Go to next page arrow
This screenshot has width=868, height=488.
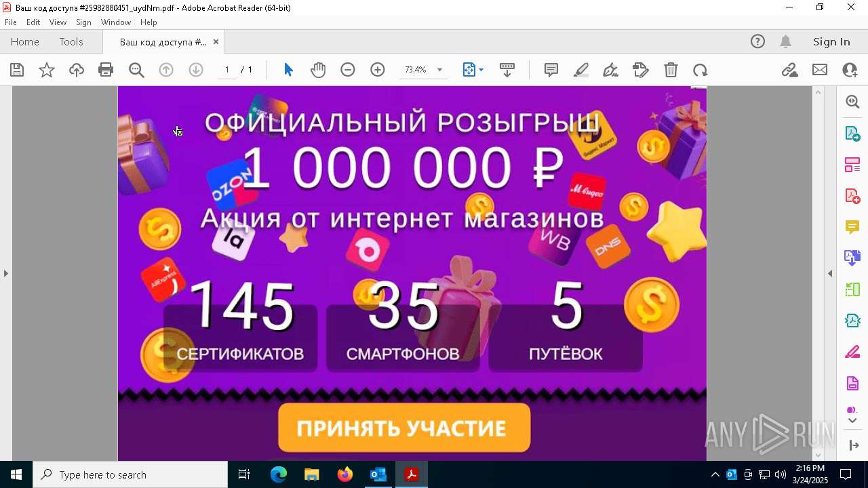(x=196, y=70)
